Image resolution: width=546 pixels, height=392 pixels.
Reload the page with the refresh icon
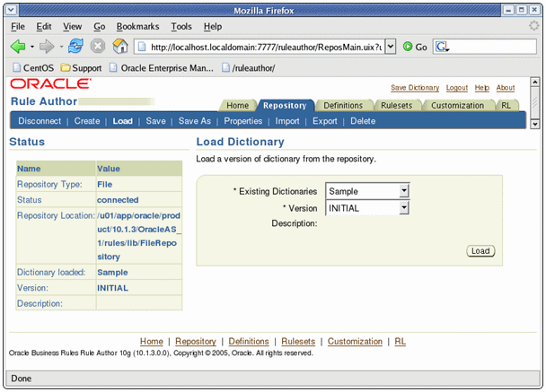point(75,46)
